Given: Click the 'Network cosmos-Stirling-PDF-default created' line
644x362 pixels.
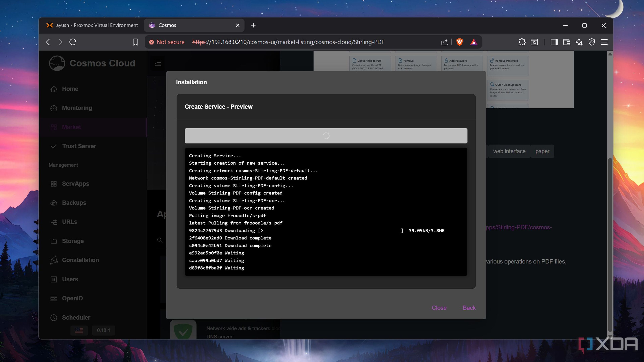Looking at the screenshot, I should click(248, 178).
